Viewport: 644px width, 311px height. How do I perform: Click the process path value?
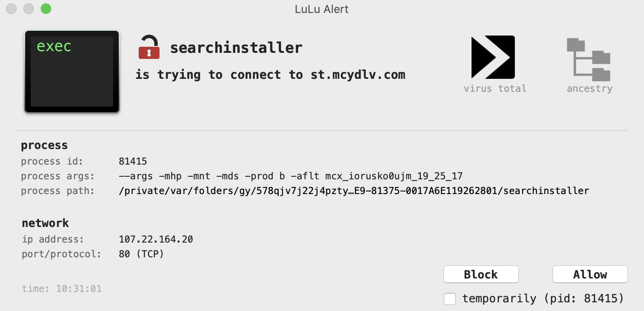354,191
